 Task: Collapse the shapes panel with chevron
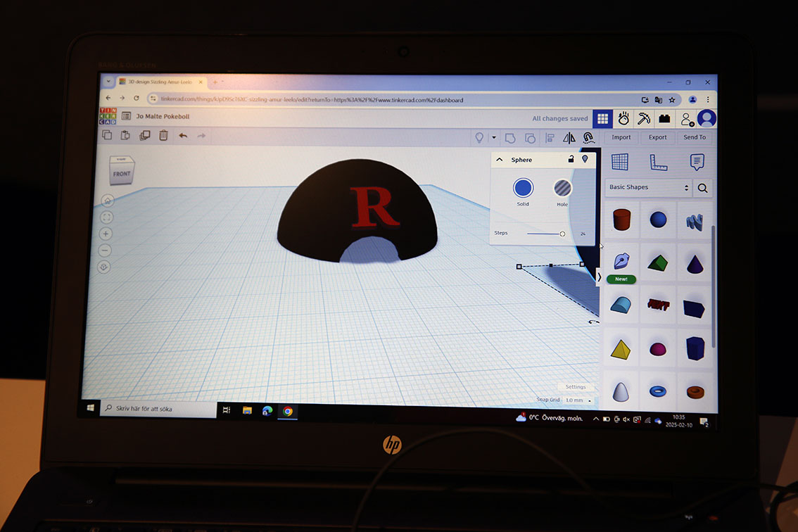coord(599,277)
